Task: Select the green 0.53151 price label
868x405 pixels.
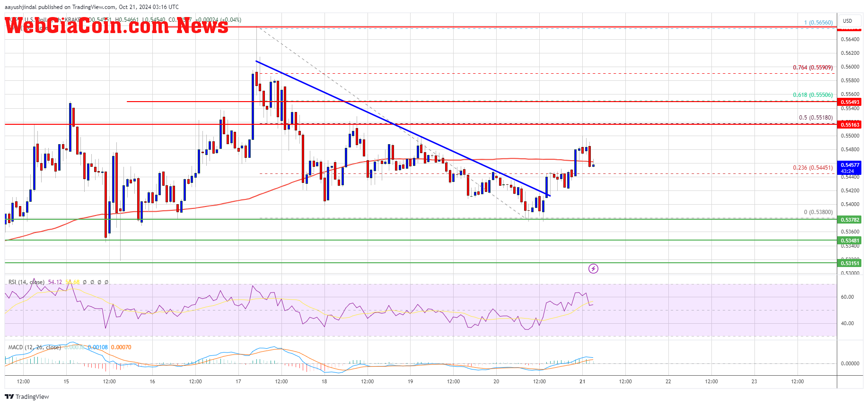Action: click(850, 263)
